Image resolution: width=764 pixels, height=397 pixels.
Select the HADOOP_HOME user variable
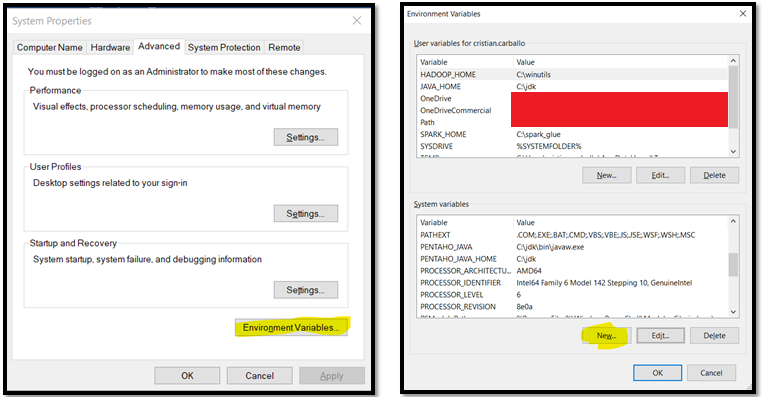(448, 75)
